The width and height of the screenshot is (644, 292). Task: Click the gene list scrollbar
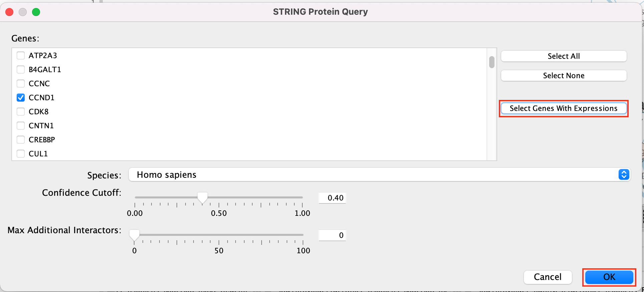click(492, 62)
